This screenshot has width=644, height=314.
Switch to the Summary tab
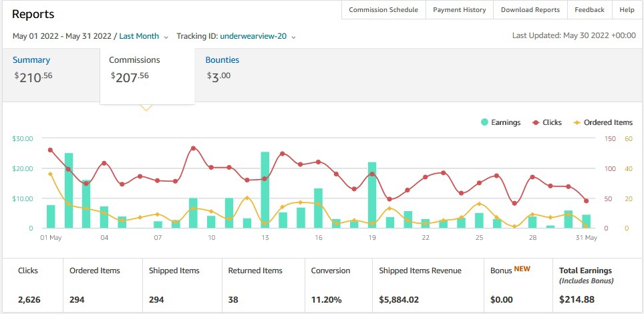pyautogui.click(x=31, y=59)
